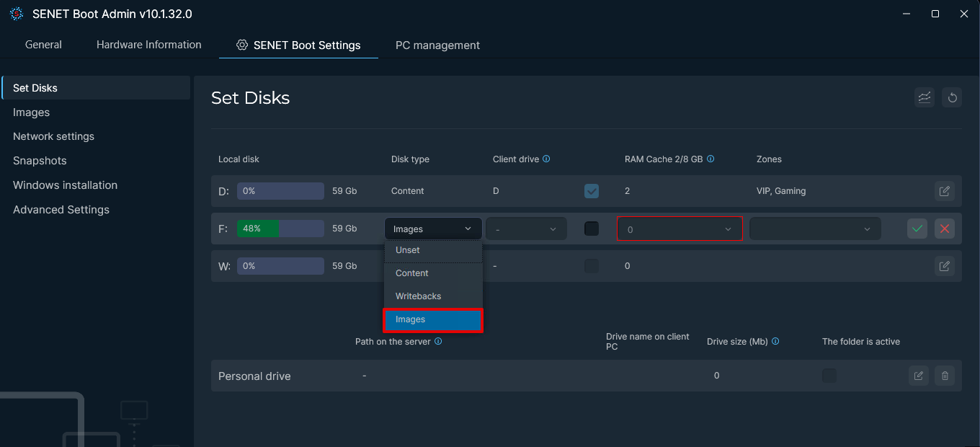Edit the Personal drive row

coord(919,376)
